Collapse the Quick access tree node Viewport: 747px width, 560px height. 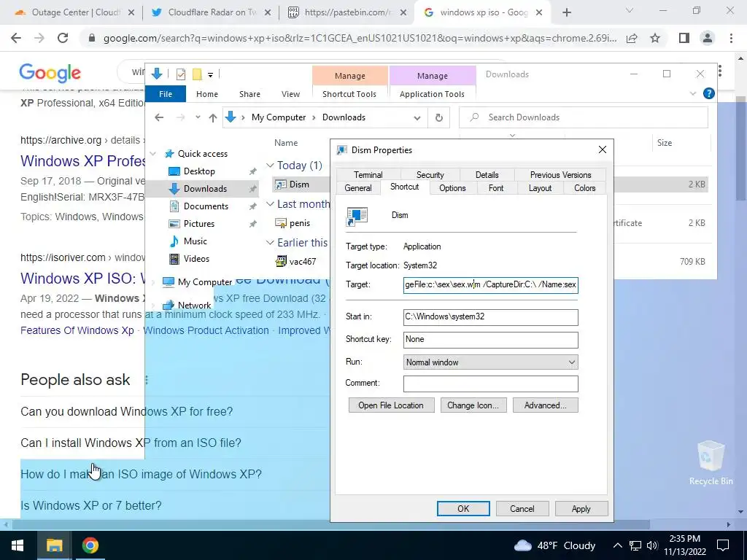point(153,154)
